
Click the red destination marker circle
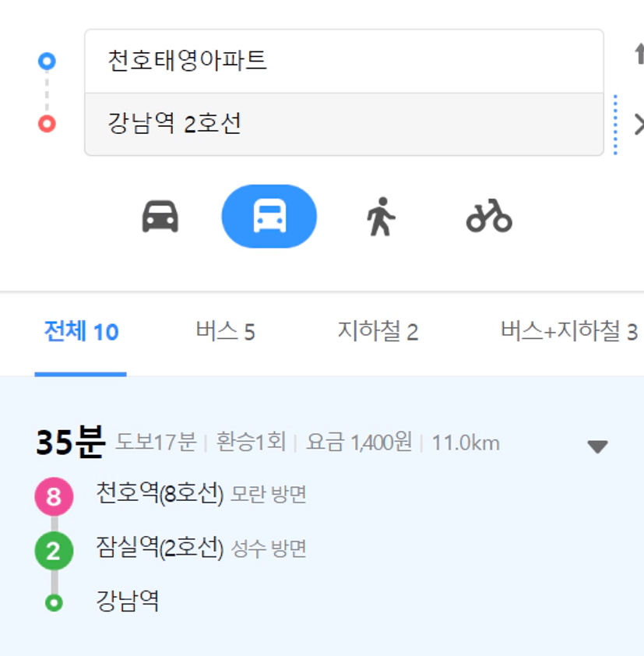click(x=47, y=124)
